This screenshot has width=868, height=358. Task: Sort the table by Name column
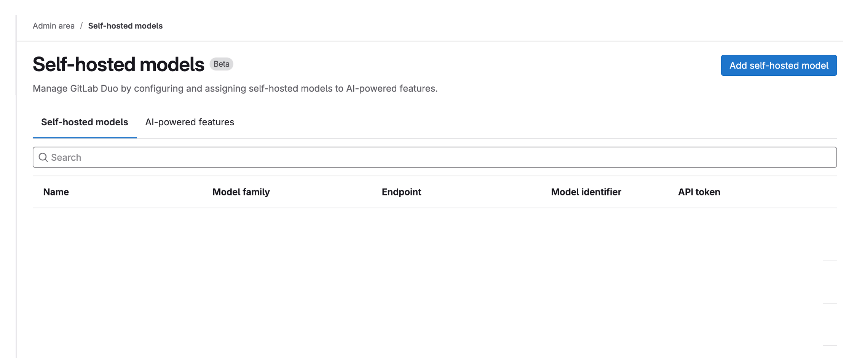coord(56,192)
